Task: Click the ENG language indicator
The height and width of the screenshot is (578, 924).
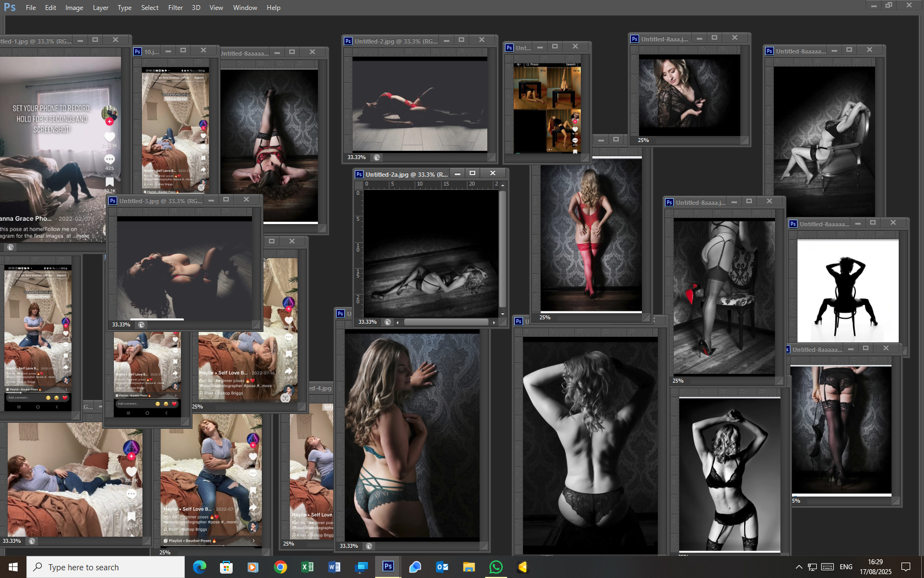Action: pos(846,567)
